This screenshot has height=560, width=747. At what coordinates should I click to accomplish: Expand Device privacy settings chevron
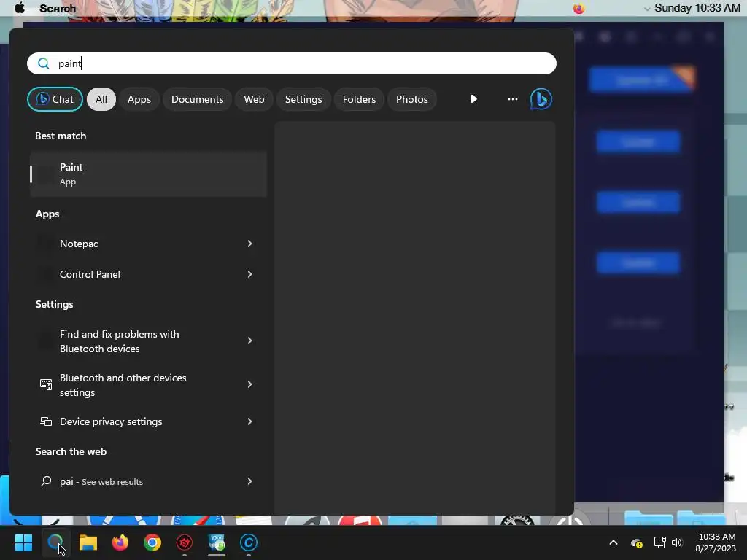click(x=249, y=421)
